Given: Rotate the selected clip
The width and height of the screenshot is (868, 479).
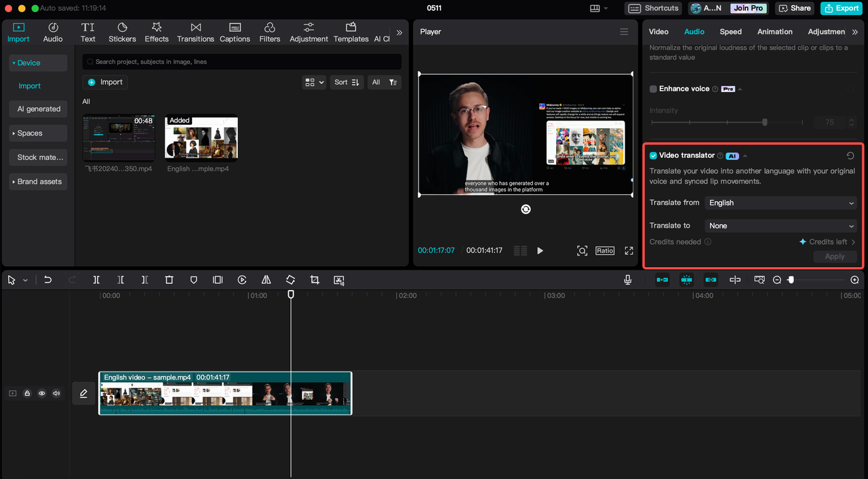Looking at the screenshot, I should click(290, 280).
